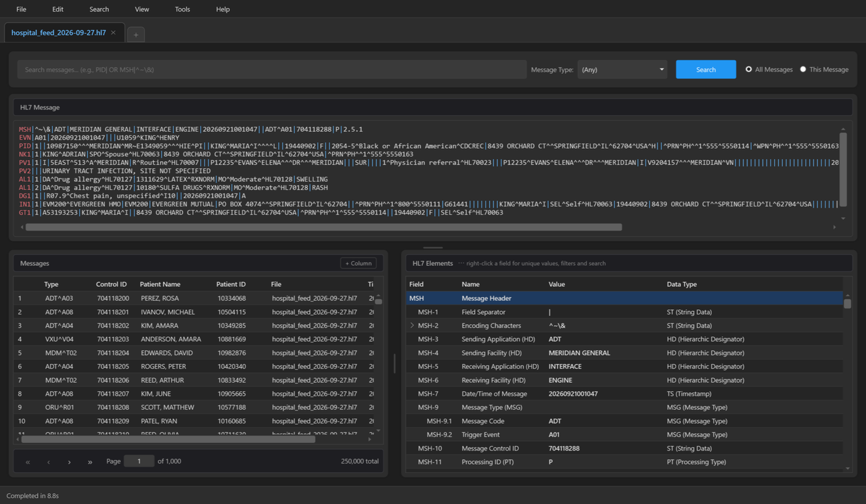Screen dimensions: 866x504
Task: Select the MSH-10 Message Control ID row
Action: pos(624,448)
